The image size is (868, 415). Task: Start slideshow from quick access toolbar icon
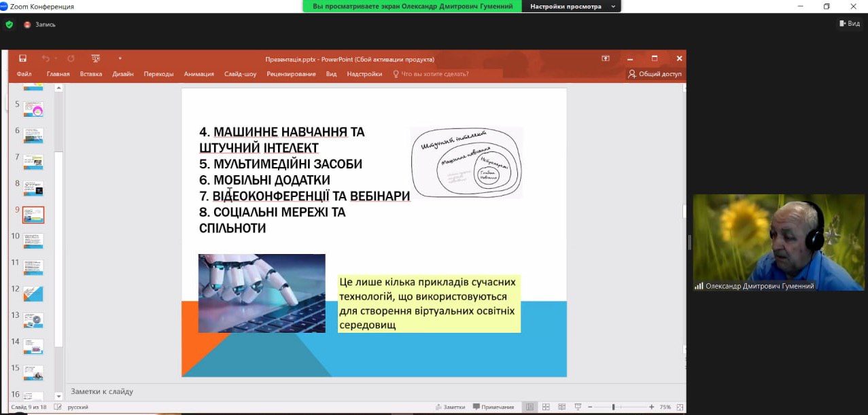(x=95, y=58)
